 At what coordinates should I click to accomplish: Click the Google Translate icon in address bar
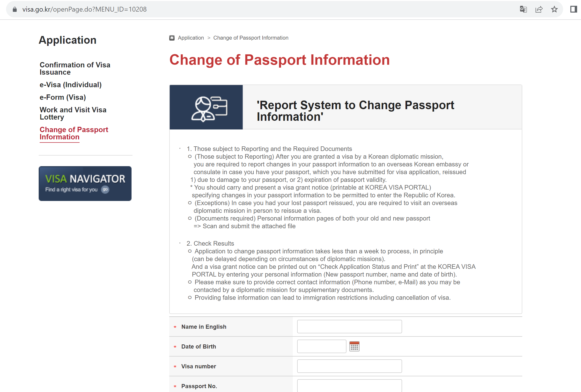(x=523, y=9)
